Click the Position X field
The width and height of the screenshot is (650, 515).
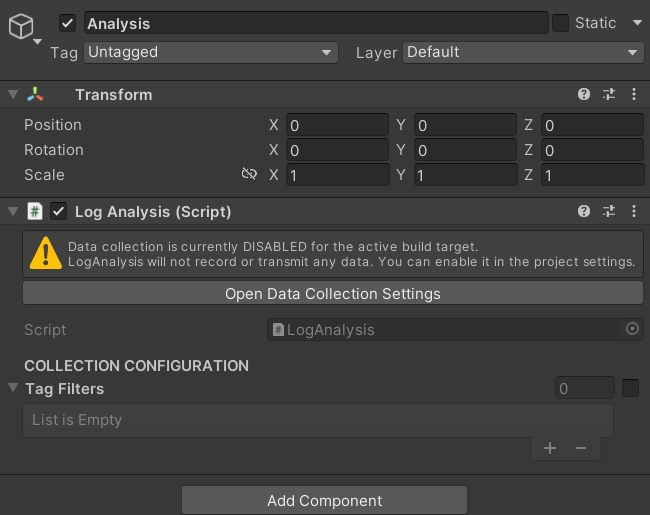coord(337,125)
